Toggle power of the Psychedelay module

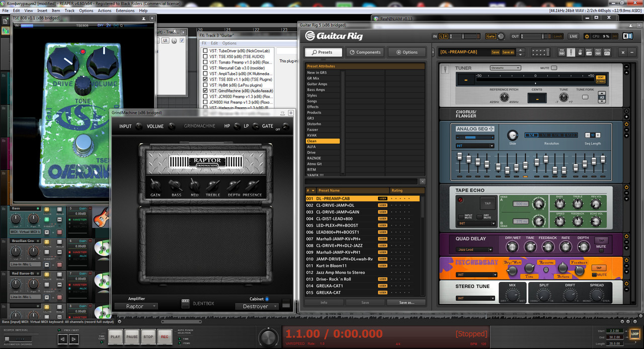click(626, 259)
